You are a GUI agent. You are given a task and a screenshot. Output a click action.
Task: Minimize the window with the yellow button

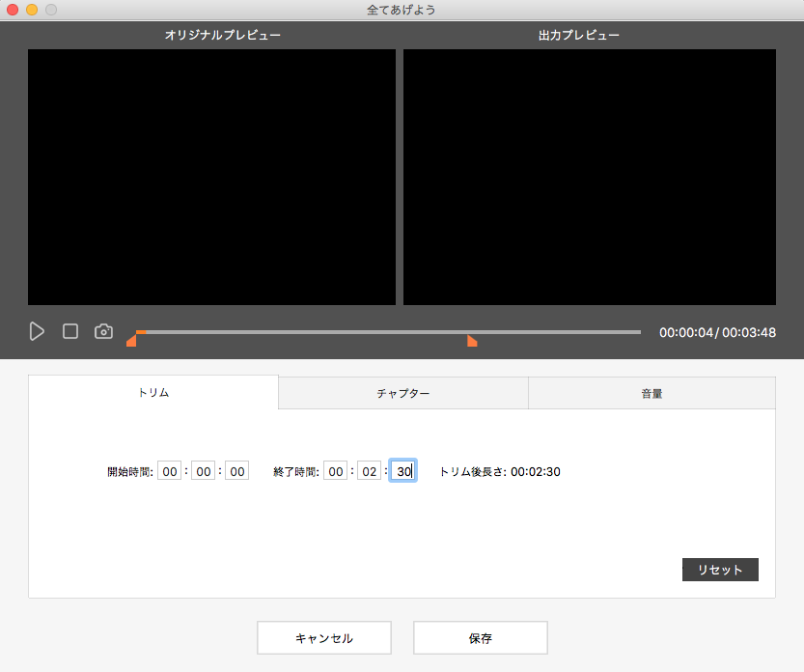pos(32,10)
